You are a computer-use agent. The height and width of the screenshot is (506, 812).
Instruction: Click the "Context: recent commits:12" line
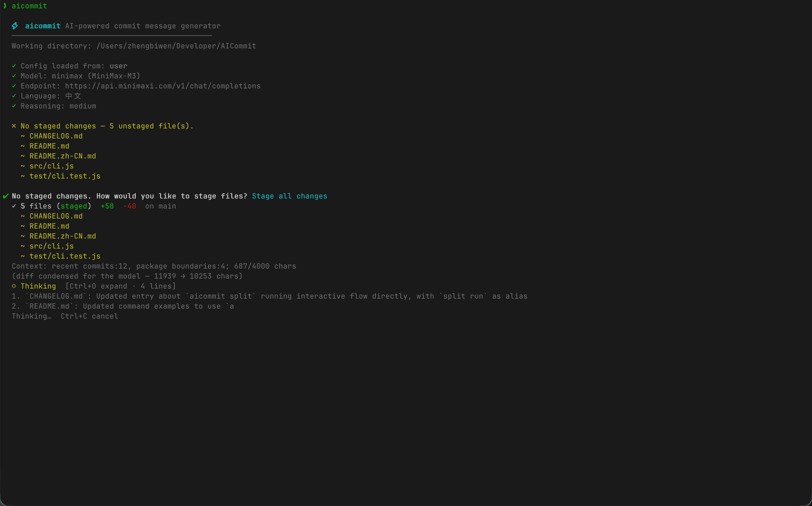tap(154, 266)
